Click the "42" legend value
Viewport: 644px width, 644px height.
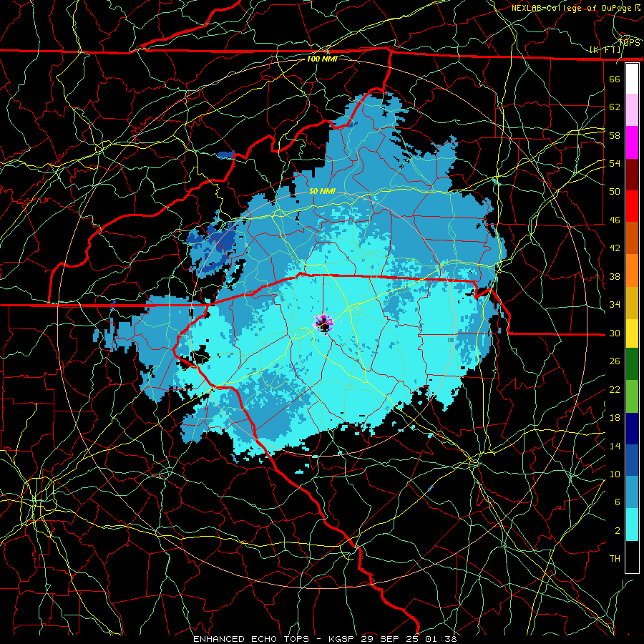click(x=615, y=248)
